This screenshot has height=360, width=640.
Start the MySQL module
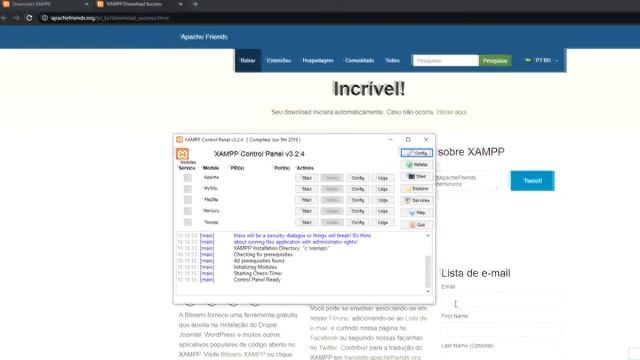[307, 189]
